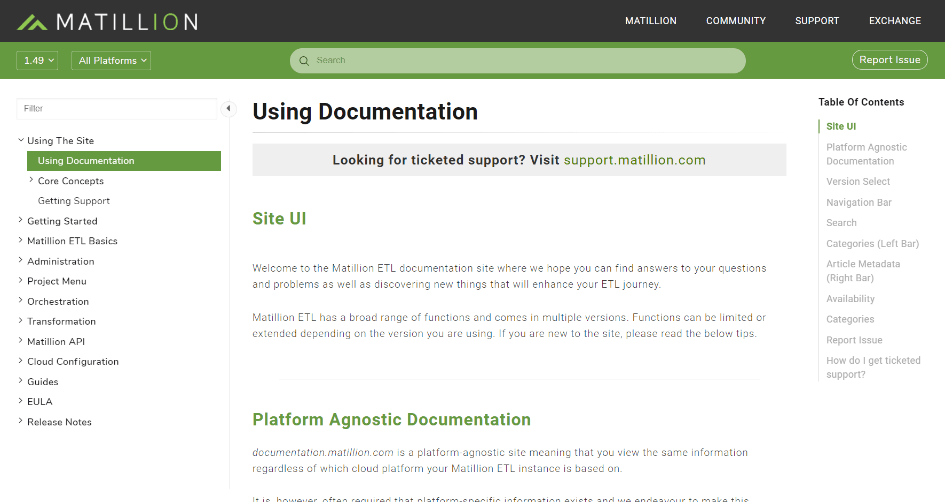This screenshot has width=945, height=502.
Task: Expand the Transformation chevron
Action: pos(20,321)
